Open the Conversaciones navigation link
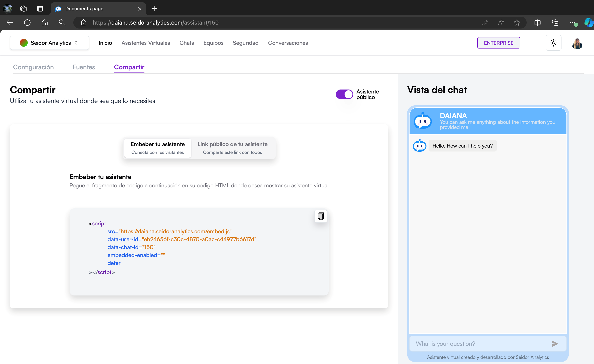 click(x=288, y=43)
